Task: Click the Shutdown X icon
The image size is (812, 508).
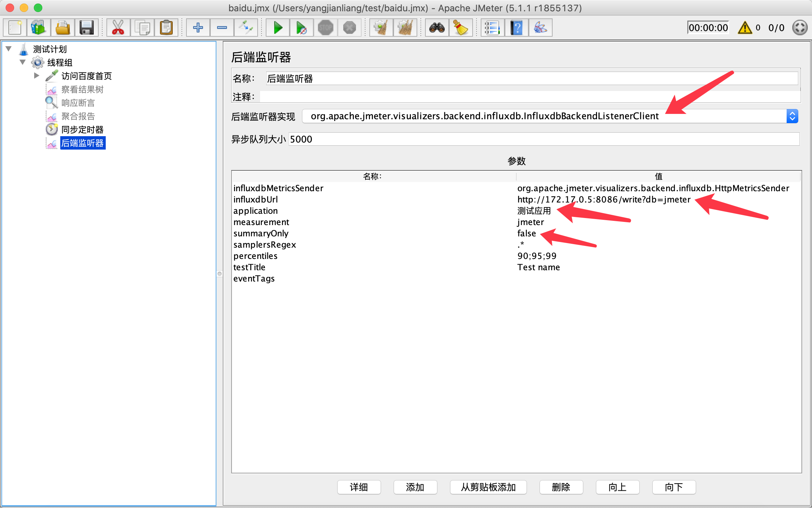Action: (x=349, y=28)
